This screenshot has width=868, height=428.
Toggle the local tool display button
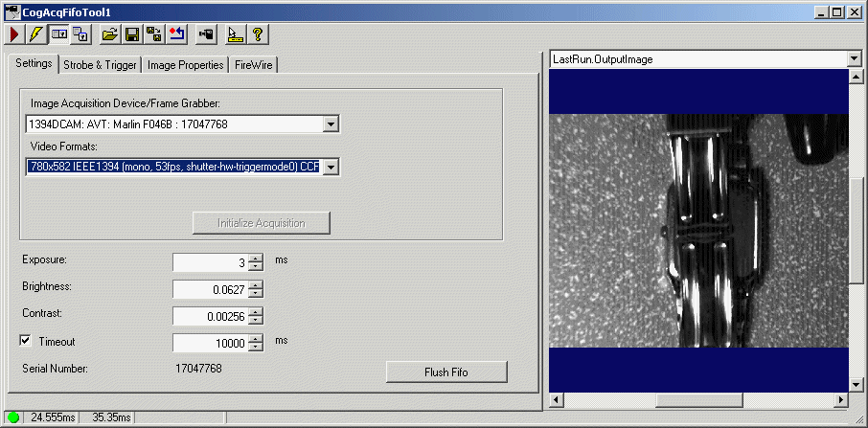coord(58,34)
